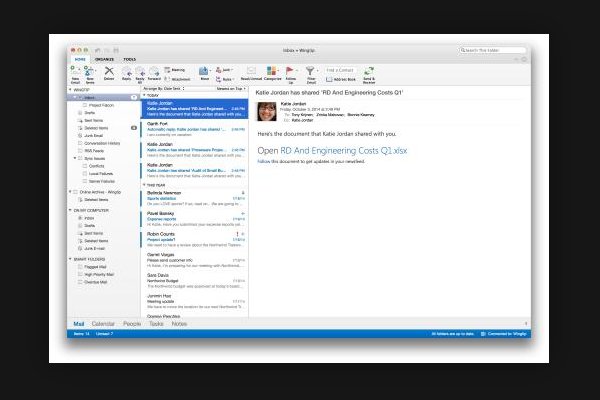Viewport: 600px width, 400px height.
Task: Click the Follow link in message body
Action: pos(264,162)
